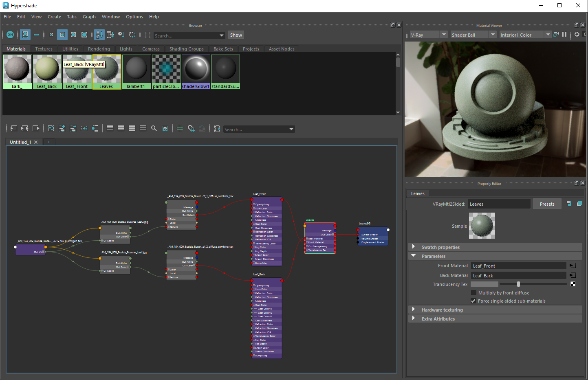
Task: Click the Translucency Tex slider handle
Action: point(518,284)
